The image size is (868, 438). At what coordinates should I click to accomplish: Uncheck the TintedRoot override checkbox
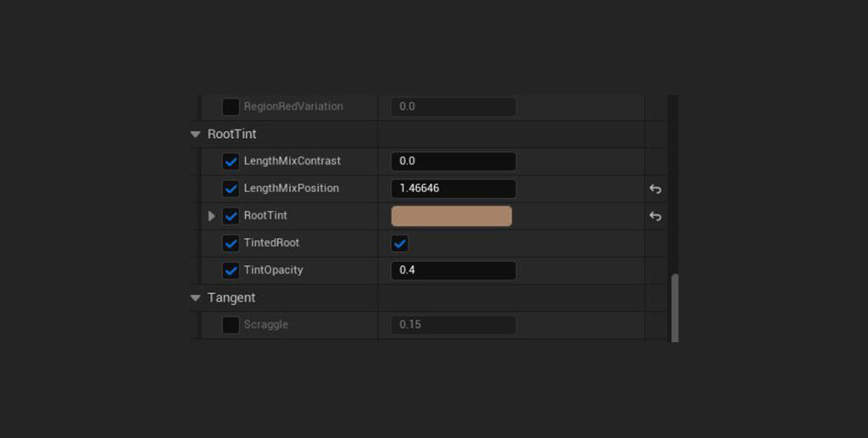pos(231,244)
